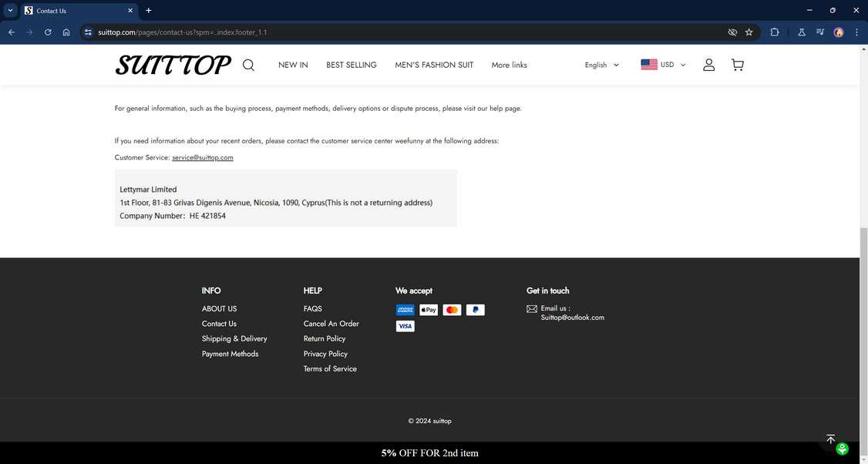868x464 pixels.
Task: Open MEN'S FASHION SUIT menu
Action: coord(434,65)
